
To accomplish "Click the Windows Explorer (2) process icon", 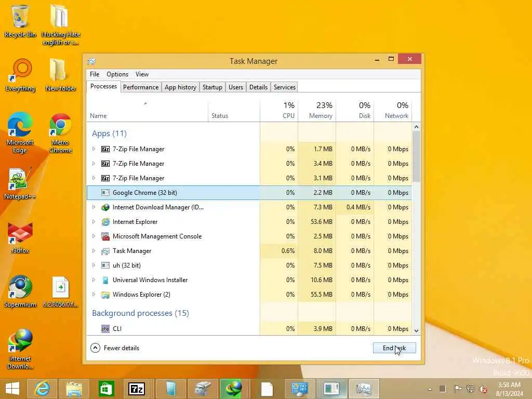I will [x=105, y=295].
